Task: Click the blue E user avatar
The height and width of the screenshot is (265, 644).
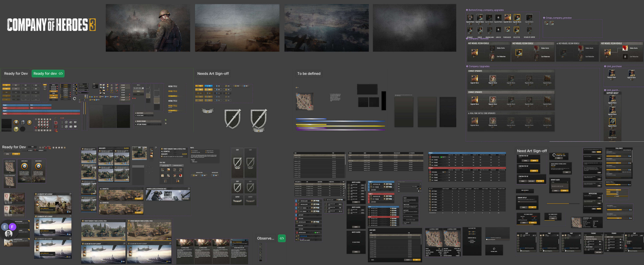Action: [x=5, y=227]
